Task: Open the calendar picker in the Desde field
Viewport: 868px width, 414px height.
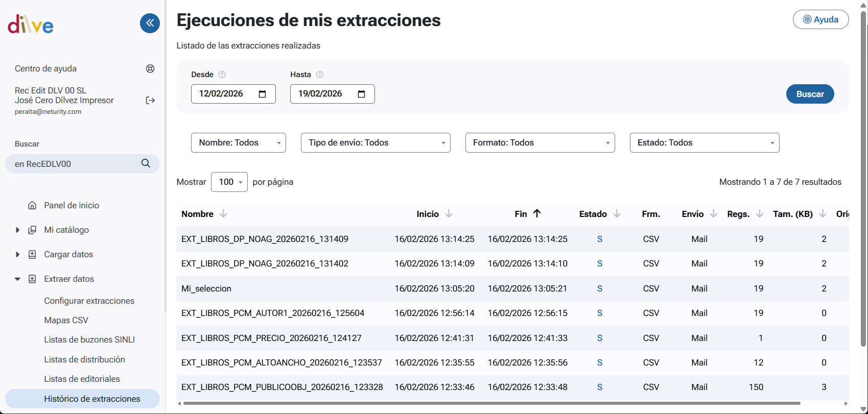Action: pos(263,94)
